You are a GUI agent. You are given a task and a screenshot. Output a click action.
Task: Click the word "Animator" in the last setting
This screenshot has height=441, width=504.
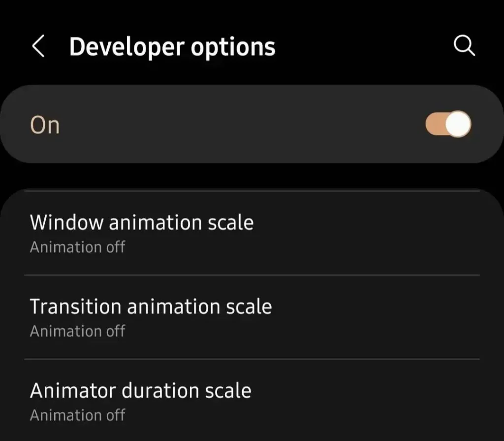(x=73, y=391)
